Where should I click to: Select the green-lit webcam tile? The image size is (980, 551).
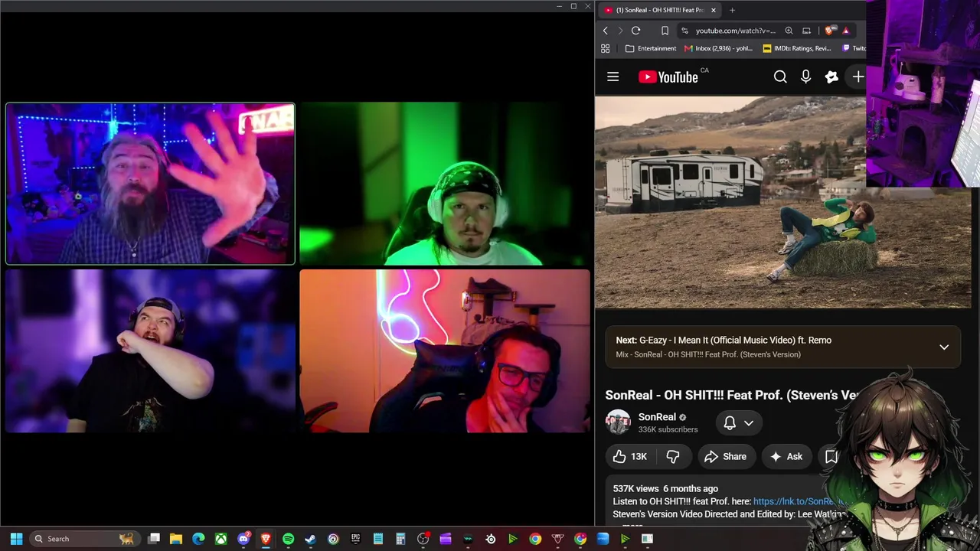point(445,184)
